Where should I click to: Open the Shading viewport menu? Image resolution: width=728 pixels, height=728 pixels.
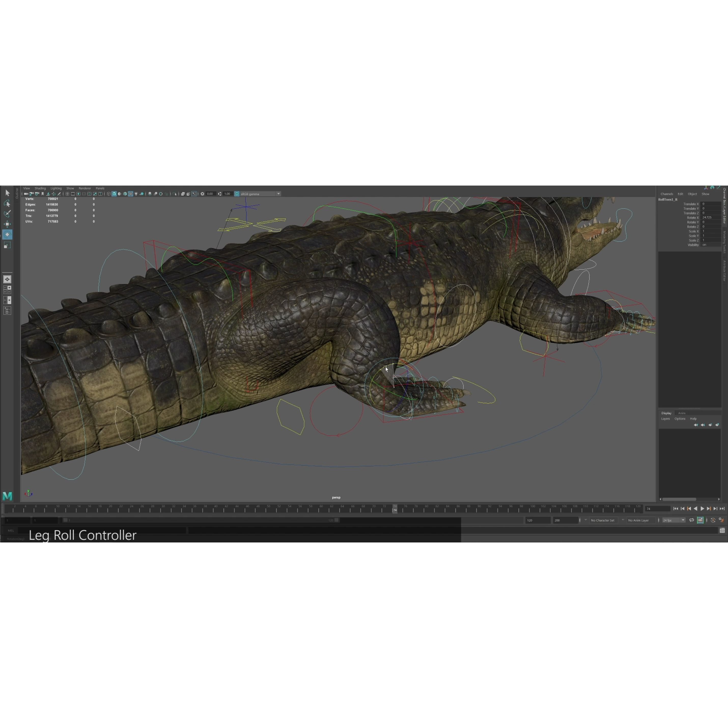(x=40, y=188)
